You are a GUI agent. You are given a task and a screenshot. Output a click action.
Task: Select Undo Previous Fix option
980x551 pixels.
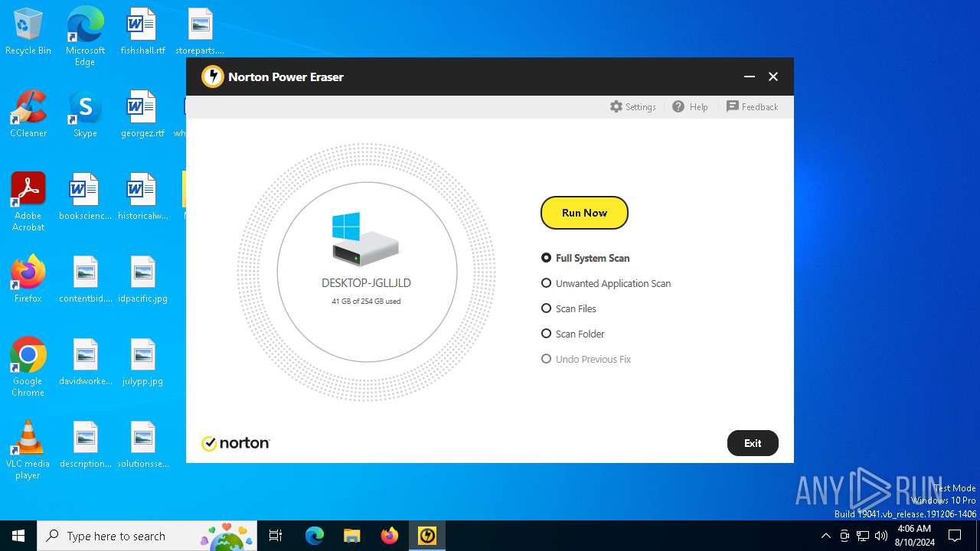[586, 359]
